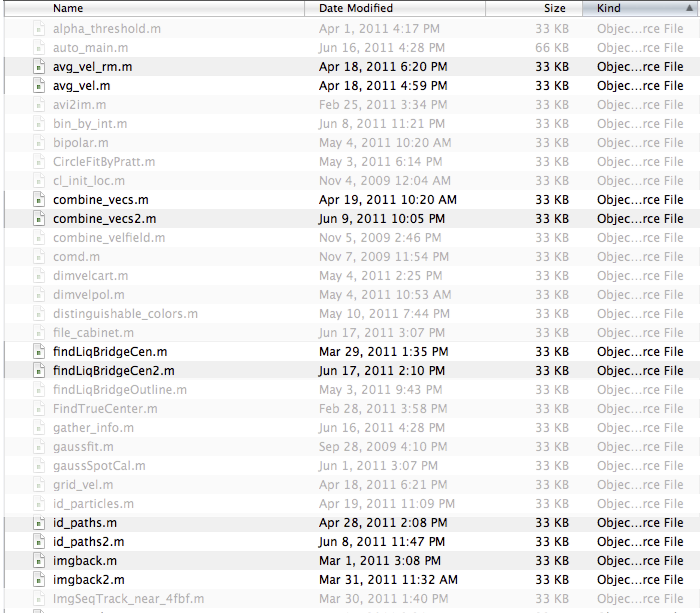Click date Mar 31, 2011 11:32 AM
The width and height of the screenshot is (700, 613).
[388, 580]
